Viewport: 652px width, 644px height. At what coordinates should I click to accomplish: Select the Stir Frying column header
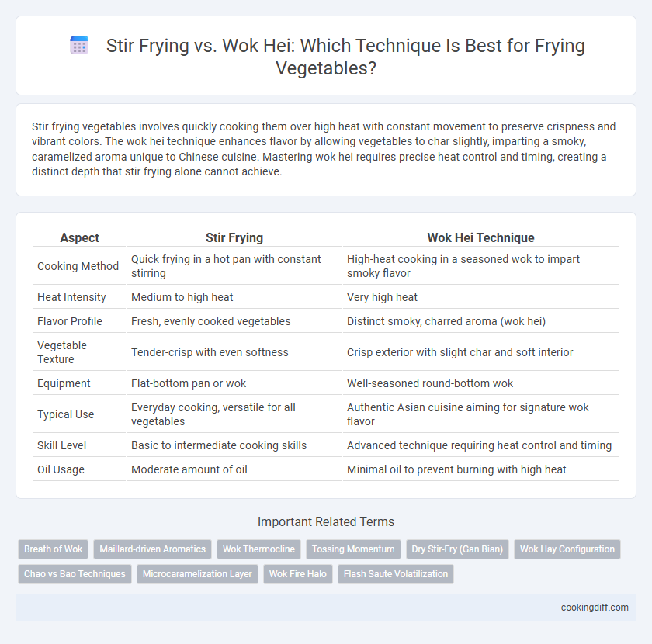point(234,237)
